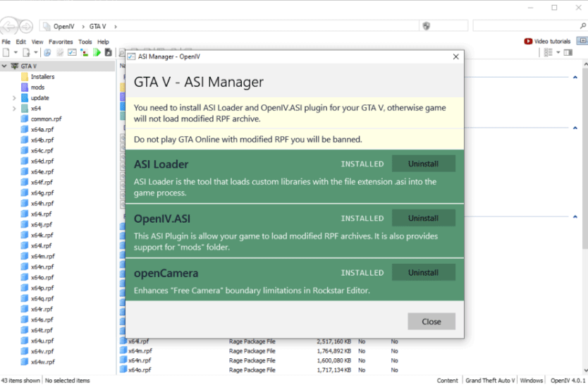Click the ASI Manager dialog title icon
The image size is (588, 385).
pos(131,56)
